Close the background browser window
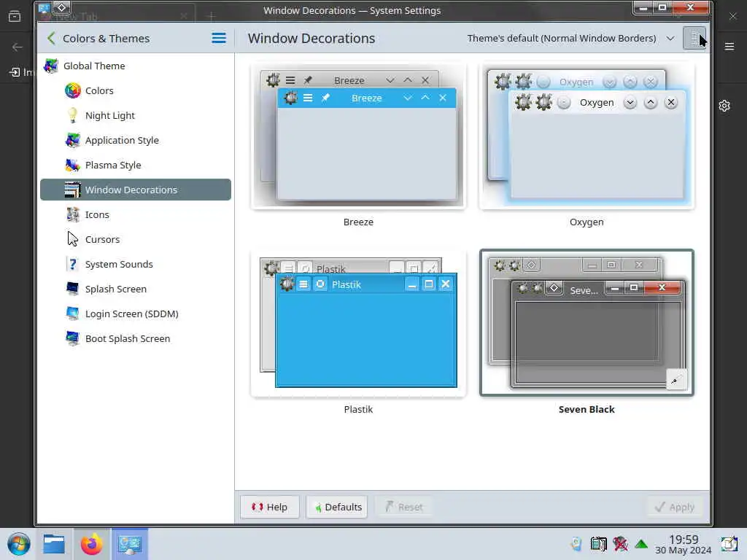The height and width of the screenshot is (560, 747). [732, 16]
